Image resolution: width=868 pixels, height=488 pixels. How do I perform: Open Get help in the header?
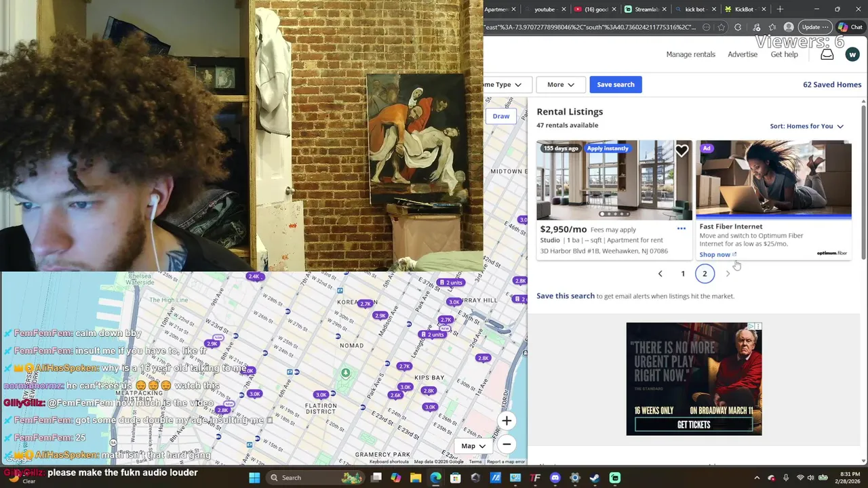point(785,54)
